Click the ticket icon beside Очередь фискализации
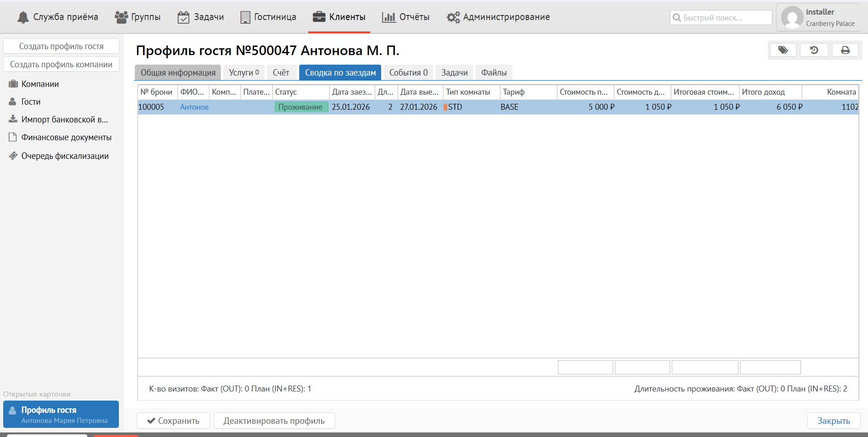The height and width of the screenshot is (437, 868). click(13, 156)
